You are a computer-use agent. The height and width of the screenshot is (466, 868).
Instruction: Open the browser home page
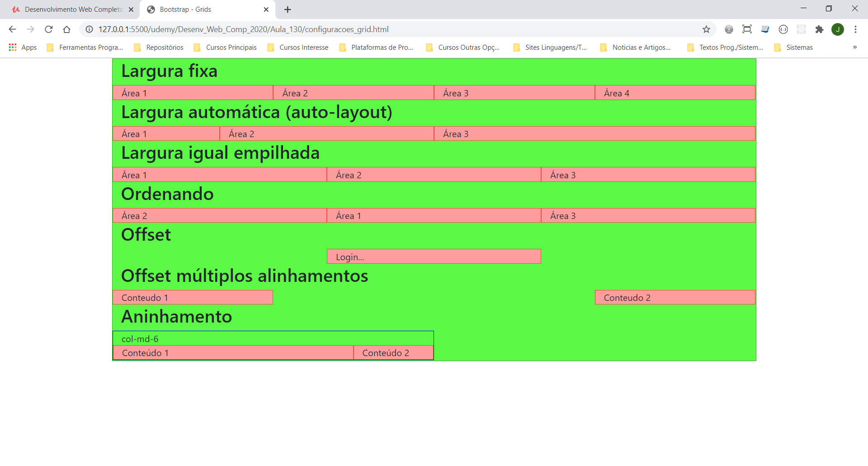pyautogui.click(x=66, y=29)
